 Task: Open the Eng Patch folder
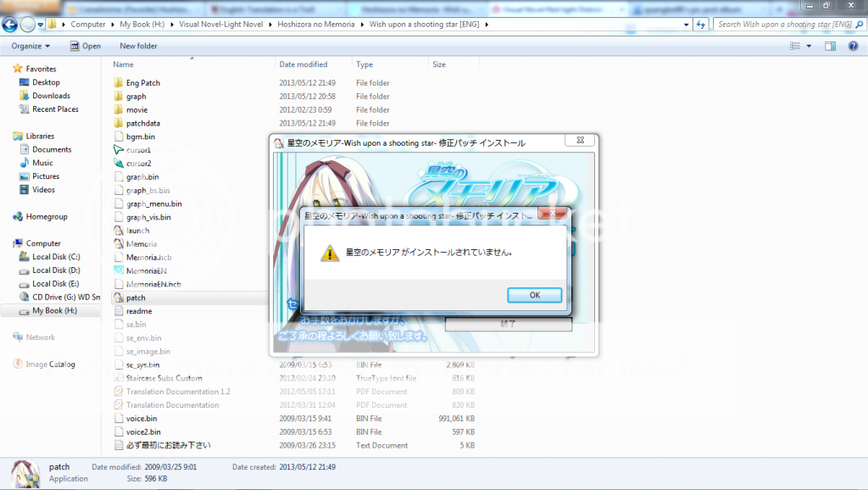(142, 83)
